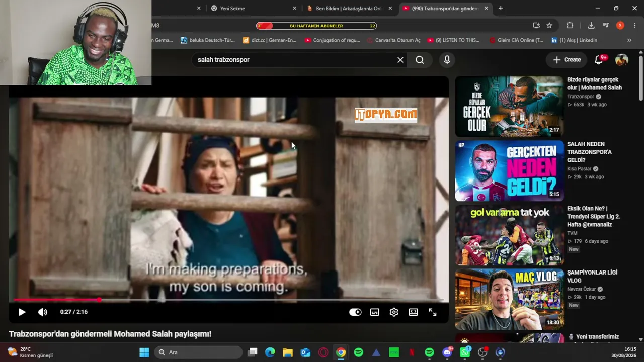Open the Conjugation of regular bookmark
The width and height of the screenshot is (644, 362).
click(333, 40)
